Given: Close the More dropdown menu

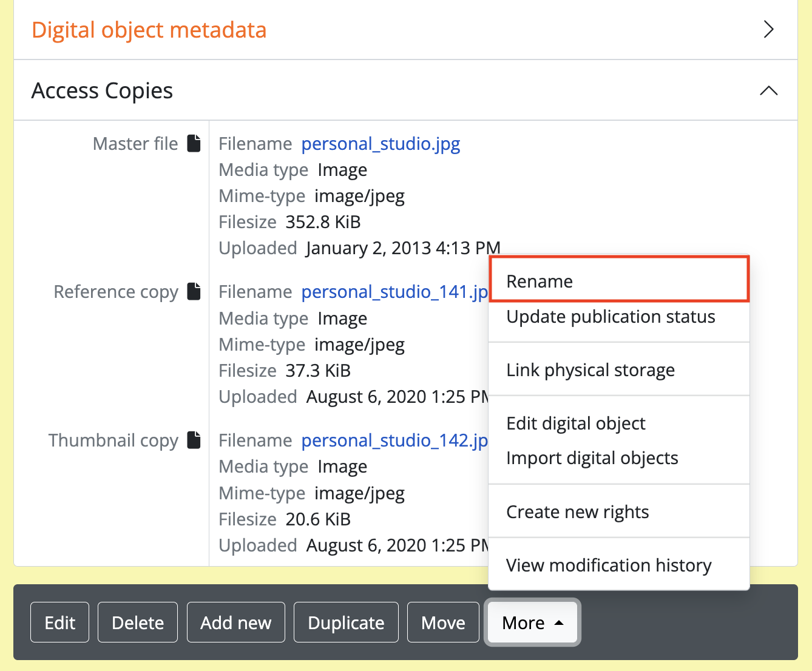Looking at the screenshot, I should (532, 622).
